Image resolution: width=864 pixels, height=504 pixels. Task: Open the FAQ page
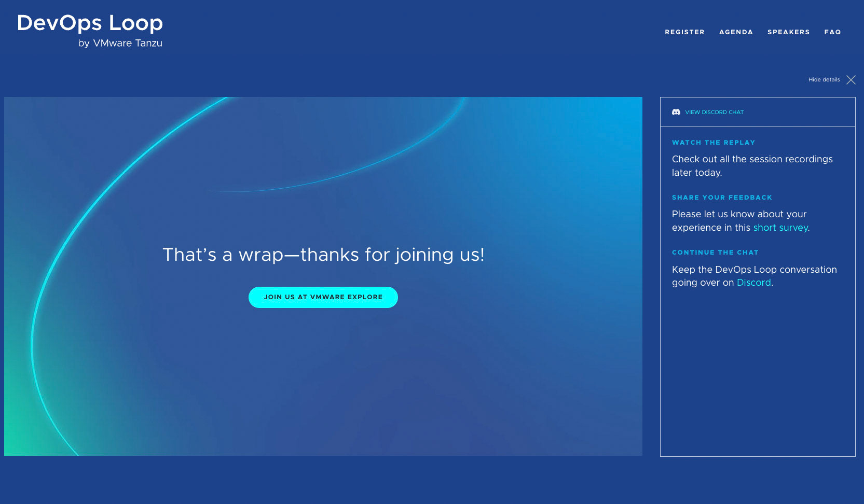(x=832, y=32)
